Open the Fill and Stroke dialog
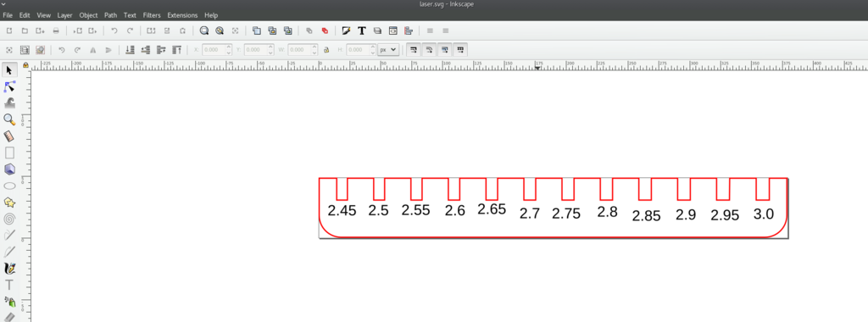 pyautogui.click(x=347, y=31)
